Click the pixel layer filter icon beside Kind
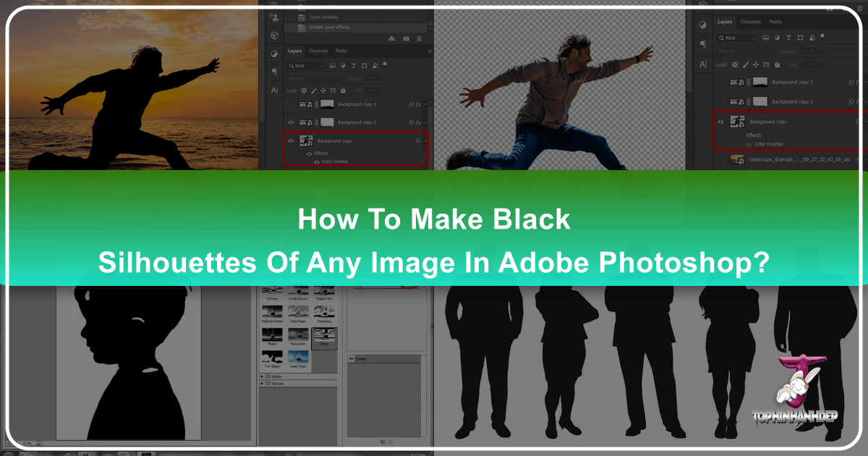This screenshot has height=456, width=868. click(x=333, y=66)
